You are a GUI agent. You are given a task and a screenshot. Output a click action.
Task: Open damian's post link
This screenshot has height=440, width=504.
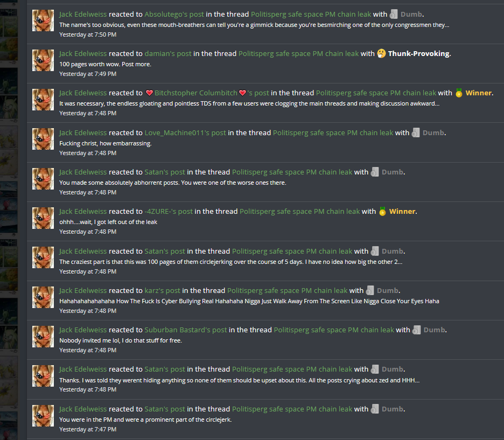(x=168, y=54)
